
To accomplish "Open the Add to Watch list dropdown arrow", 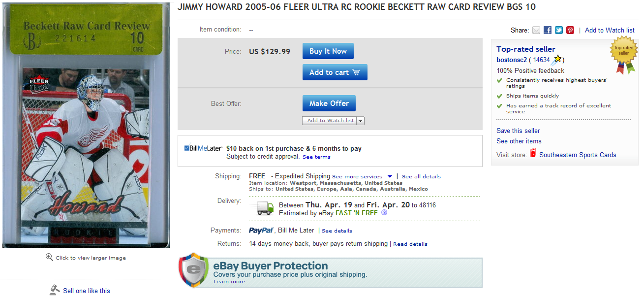I will [361, 121].
